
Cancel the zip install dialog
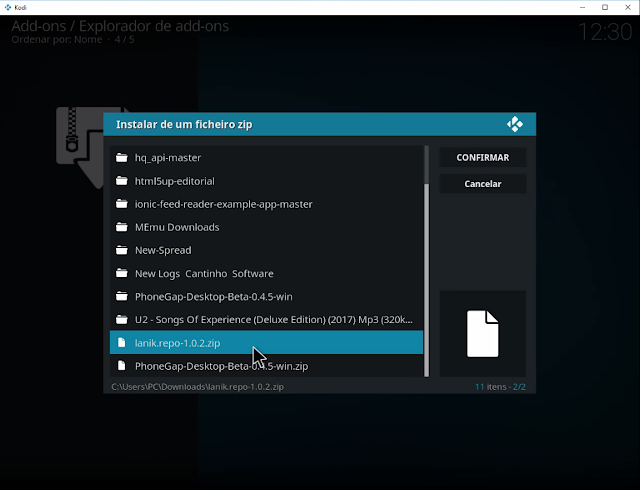482,184
